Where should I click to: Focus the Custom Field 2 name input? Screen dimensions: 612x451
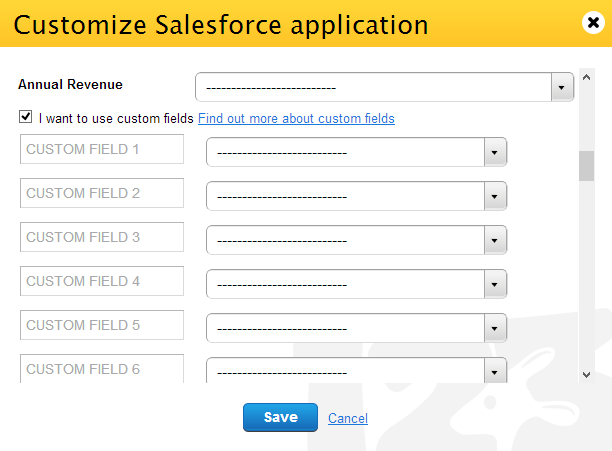[102, 193]
